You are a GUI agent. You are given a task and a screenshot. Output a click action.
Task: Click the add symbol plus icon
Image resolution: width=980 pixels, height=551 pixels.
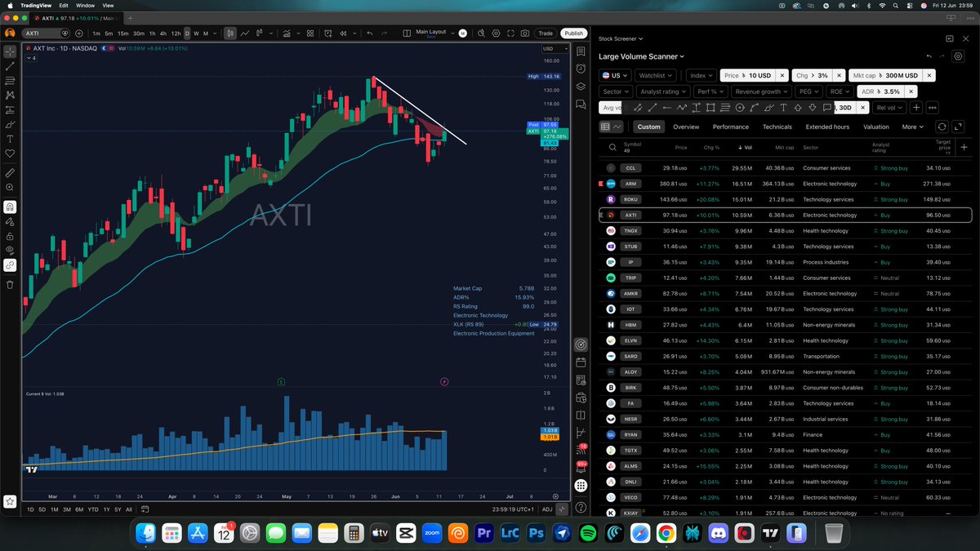pyautogui.click(x=80, y=33)
